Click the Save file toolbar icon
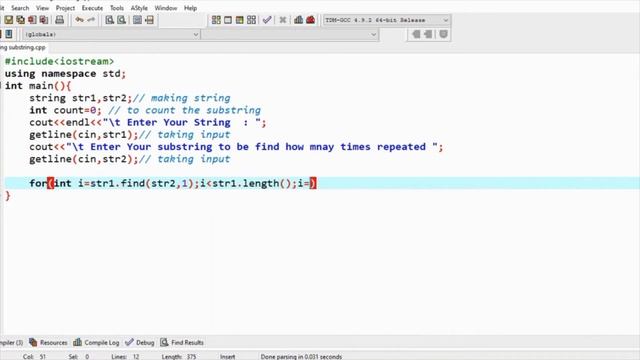The height and width of the screenshot is (360, 640). (x=9, y=20)
